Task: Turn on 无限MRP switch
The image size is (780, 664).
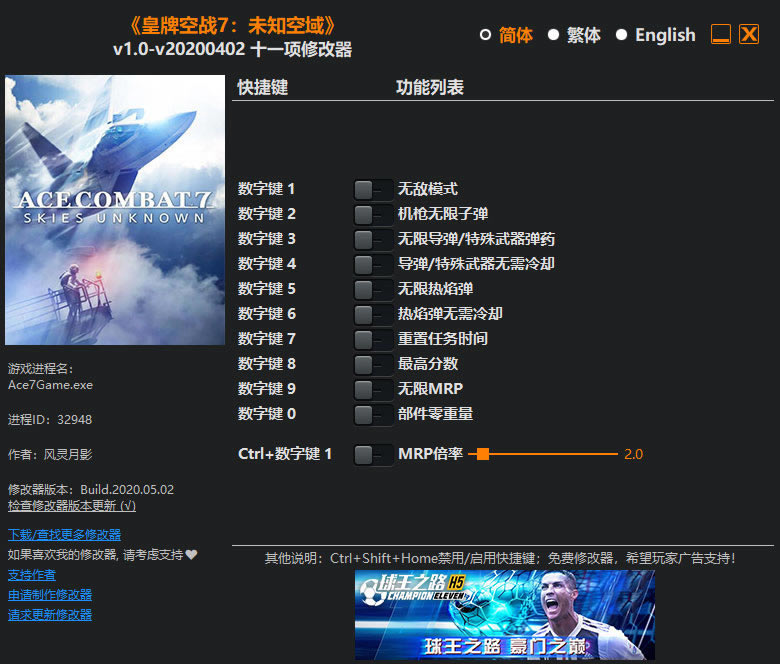Action: point(373,389)
